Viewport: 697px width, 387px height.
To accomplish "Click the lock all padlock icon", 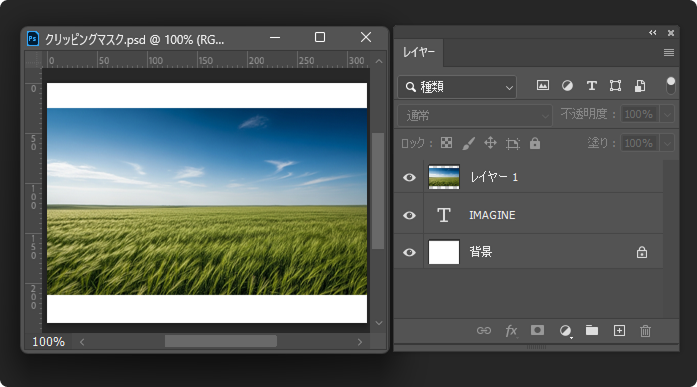I will pos(535,143).
